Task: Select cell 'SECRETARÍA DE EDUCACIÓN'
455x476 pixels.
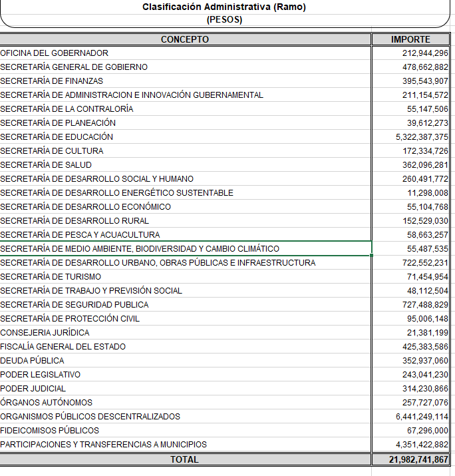Action: click(186, 137)
